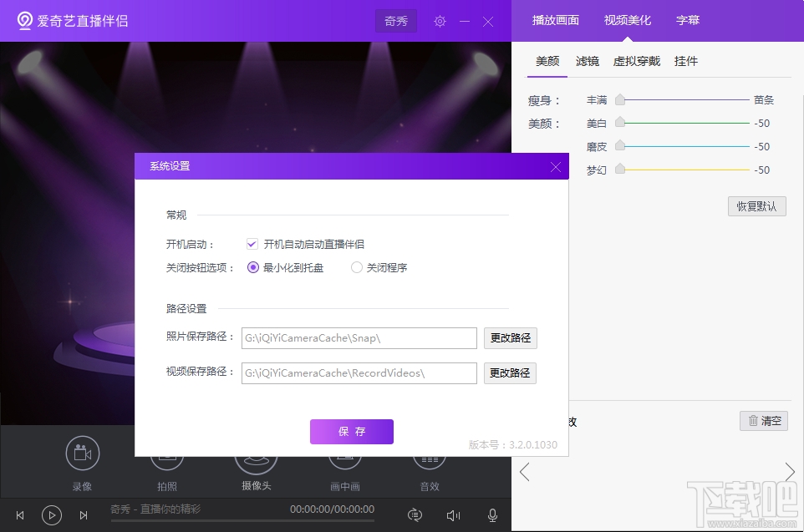The height and width of the screenshot is (532, 804).
Task: Collapse the panel with the left chevron arrow
Action: point(524,472)
